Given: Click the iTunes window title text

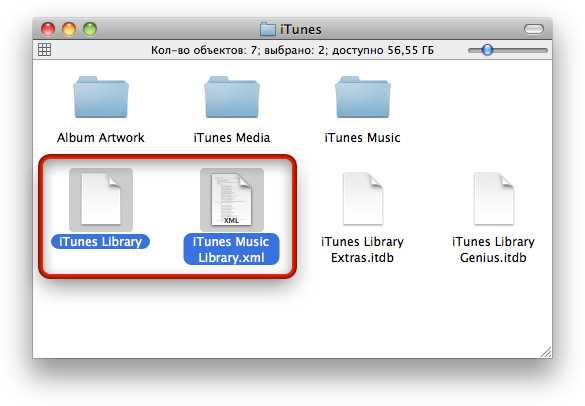Looking at the screenshot, I should point(301,29).
